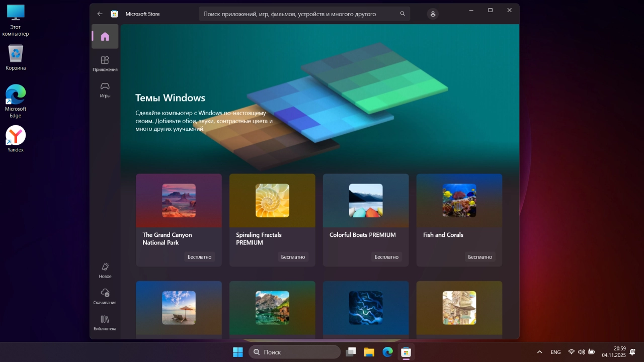Open Wi-Fi network tray icon
Screen dimensions: 644x362
point(572,352)
